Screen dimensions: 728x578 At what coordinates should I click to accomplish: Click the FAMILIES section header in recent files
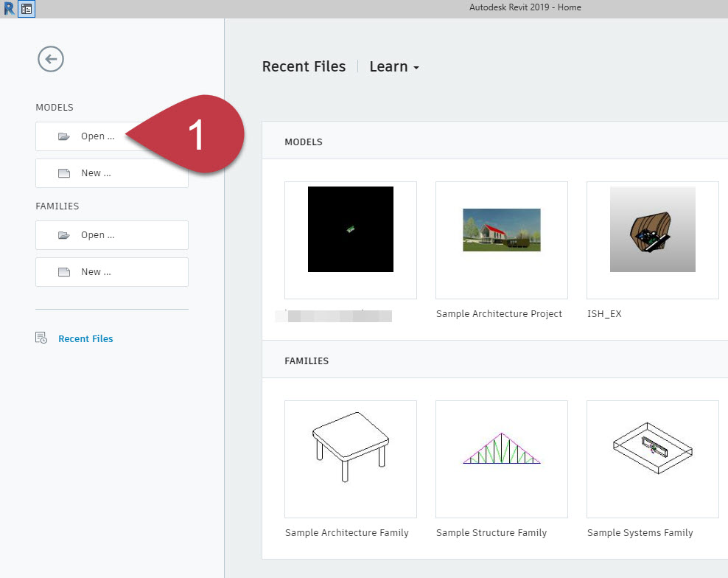tap(307, 361)
